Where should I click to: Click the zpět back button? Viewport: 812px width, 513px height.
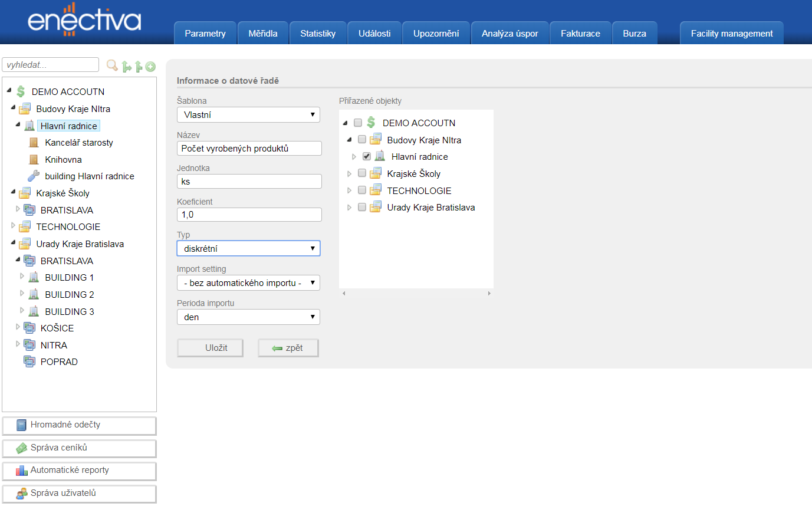(288, 348)
